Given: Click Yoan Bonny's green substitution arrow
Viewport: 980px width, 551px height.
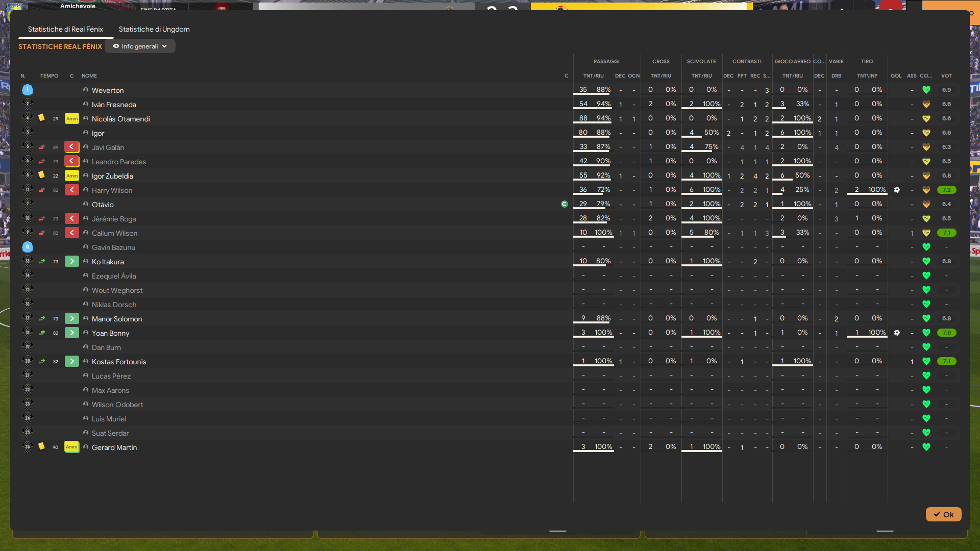Looking at the screenshot, I should point(72,333).
